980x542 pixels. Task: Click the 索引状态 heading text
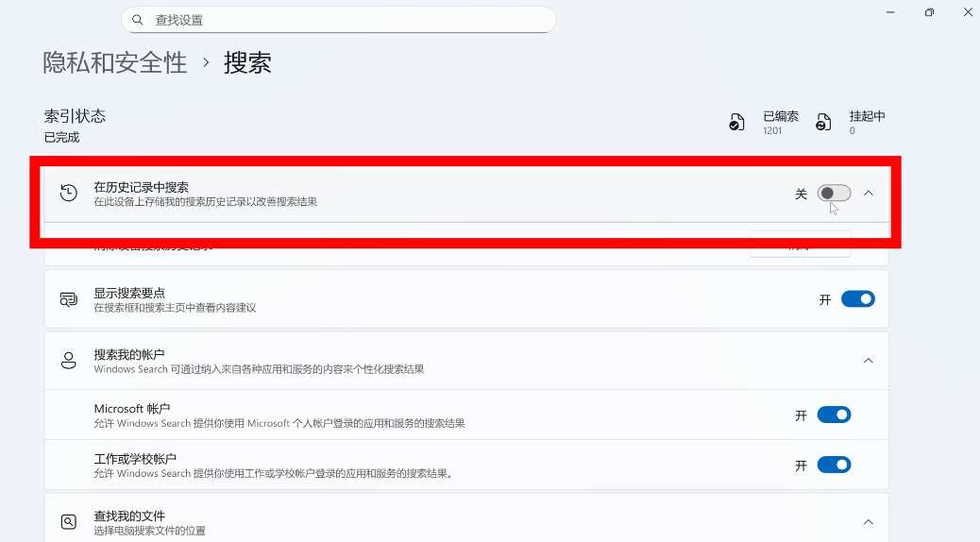pyautogui.click(x=75, y=116)
